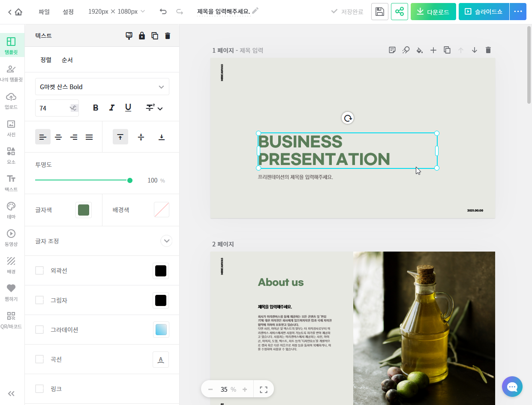This screenshot has width=532, height=405.
Task: Delete the selected text with panel trash icon
Action: click(x=168, y=36)
